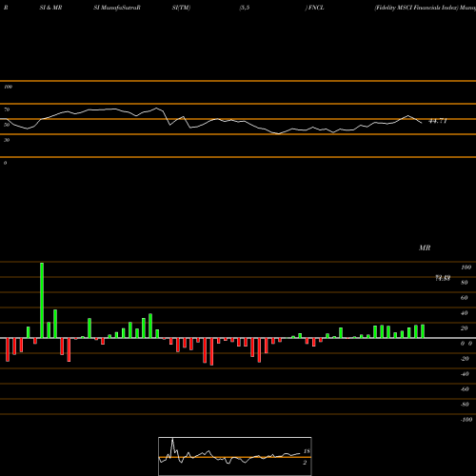Screen dimensions: 476x476
Task: Click the RSI axis label 50
Action: pos(7,125)
